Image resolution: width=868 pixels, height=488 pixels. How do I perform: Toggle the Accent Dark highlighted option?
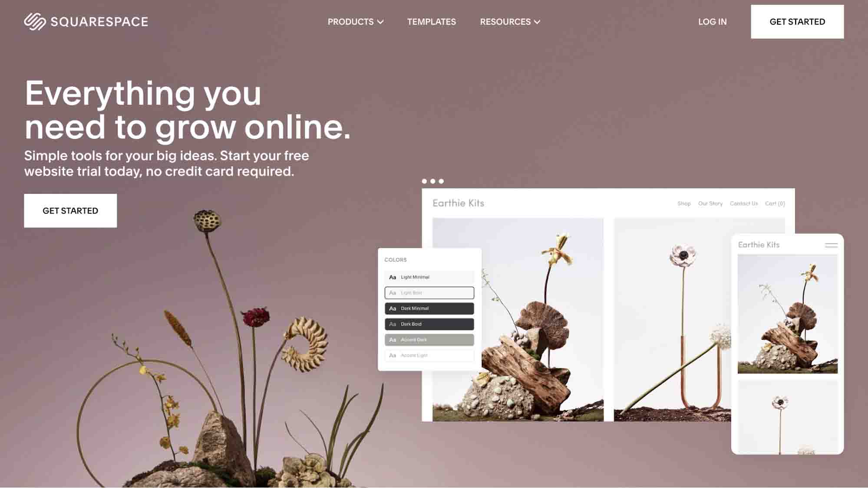pos(429,340)
